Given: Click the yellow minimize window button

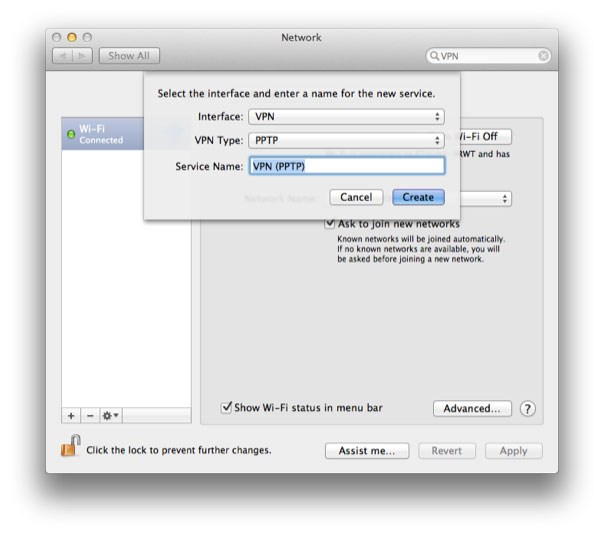Looking at the screenshot, I should click(72, 37).
